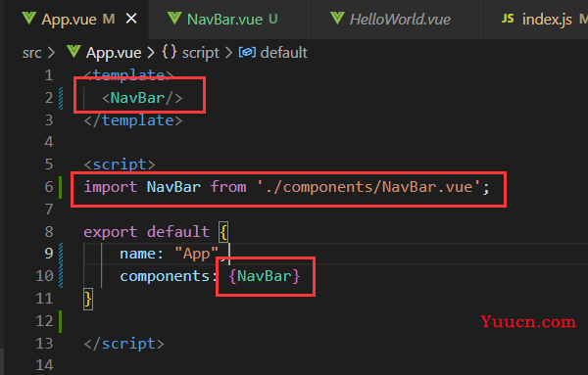Click the Vue icon on the App.vue tab
The height and width of the screenshot is (375, 588).
(x=28, y=18)
